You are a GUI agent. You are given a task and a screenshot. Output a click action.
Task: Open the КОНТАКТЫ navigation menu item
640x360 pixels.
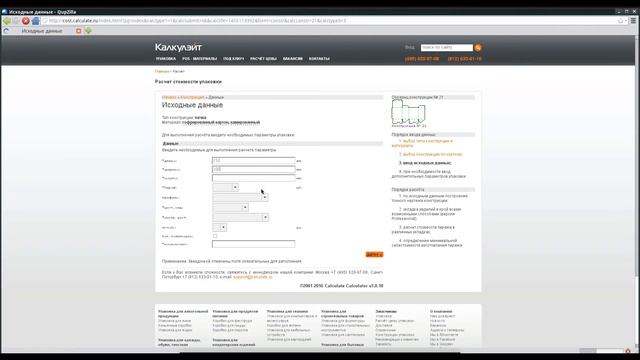coord(319,59)
